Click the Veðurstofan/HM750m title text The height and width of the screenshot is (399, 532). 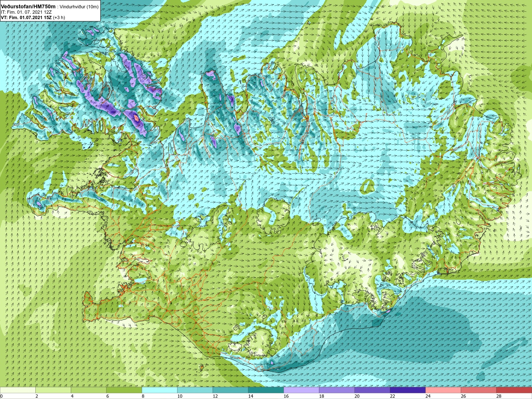click(x=28, y=7)
